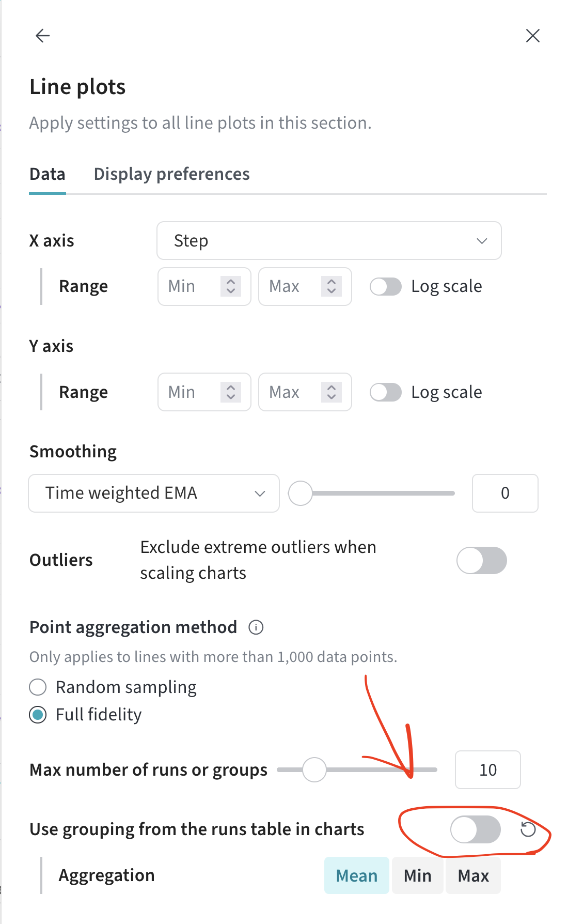Close the Line plots settings panel
Screen dimensions: 568x924
pyautogui.click(x=532, y=36)
